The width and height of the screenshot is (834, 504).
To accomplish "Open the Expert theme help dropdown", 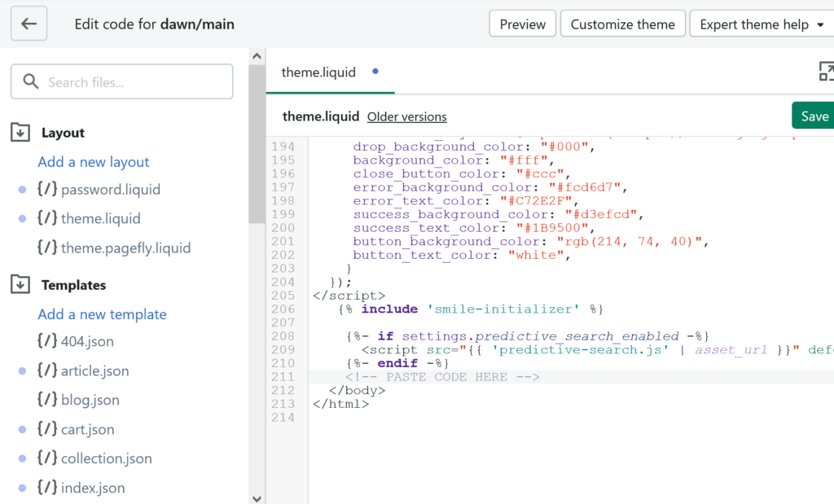I will 762,24.
